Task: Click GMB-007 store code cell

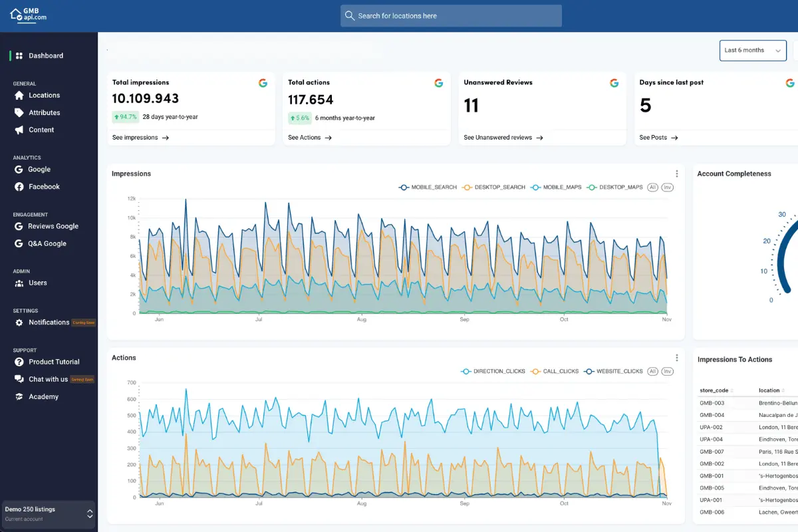Action: tap(712, 452)
